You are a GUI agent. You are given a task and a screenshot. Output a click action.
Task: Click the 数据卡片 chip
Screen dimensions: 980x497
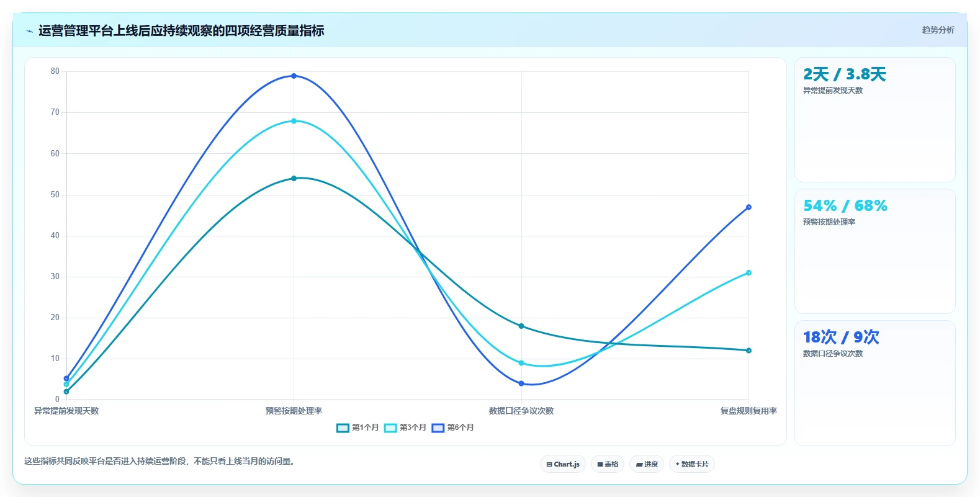tap(692, 464)
